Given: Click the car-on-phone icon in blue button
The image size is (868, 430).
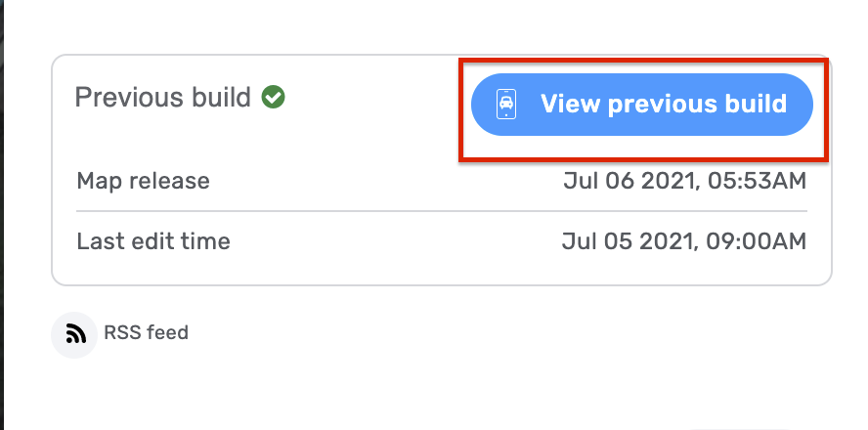Looking at the screenshot, I should point(506,105).
